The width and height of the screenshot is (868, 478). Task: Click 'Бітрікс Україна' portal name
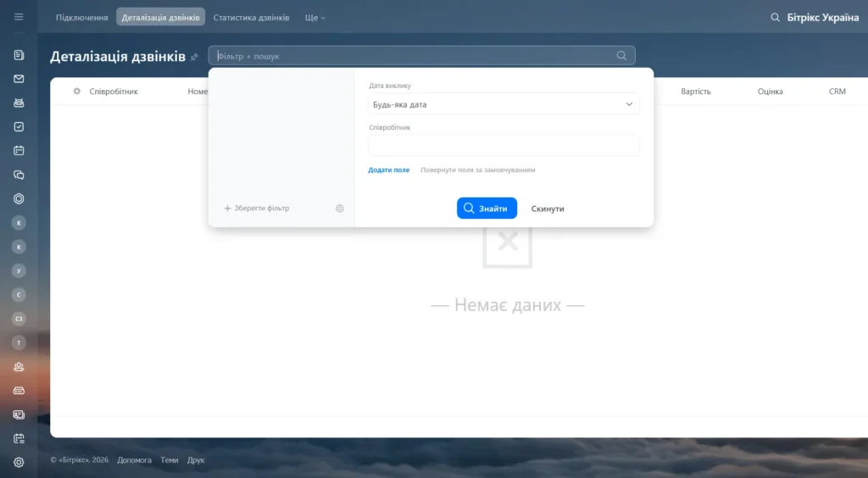tap(822, 18)
